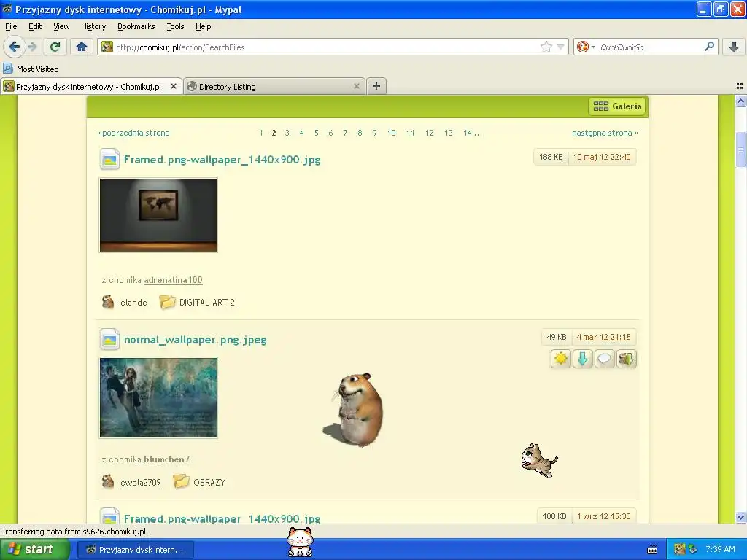Open the downloads arrow button
Image resolution: width=747 pixels, height=560 pixels.
[x=734, y=46]
